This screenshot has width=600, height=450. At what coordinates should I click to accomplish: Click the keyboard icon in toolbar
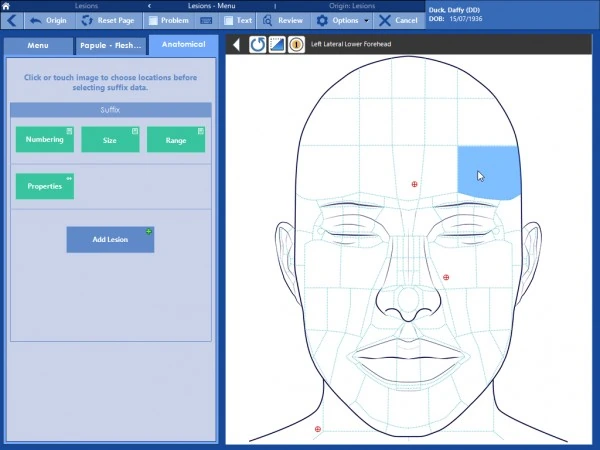coord(206,20)
